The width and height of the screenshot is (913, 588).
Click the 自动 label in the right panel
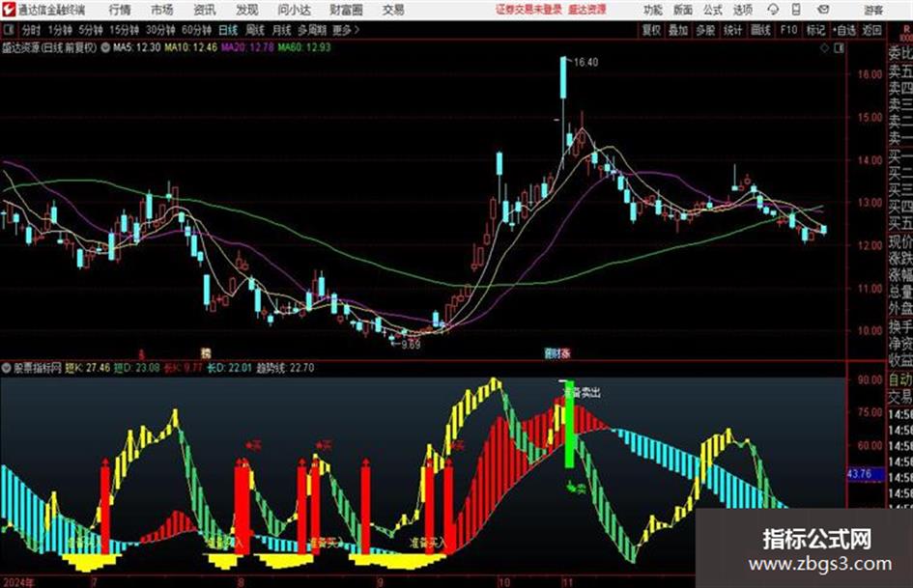(x=900, y=380)
